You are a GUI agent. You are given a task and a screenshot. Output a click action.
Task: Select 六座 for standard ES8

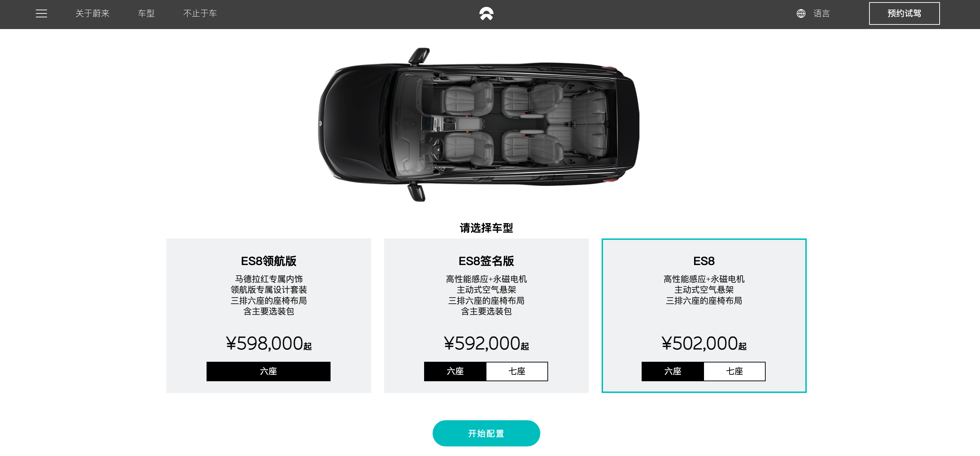pyautogui.click(x=672, y=371)
